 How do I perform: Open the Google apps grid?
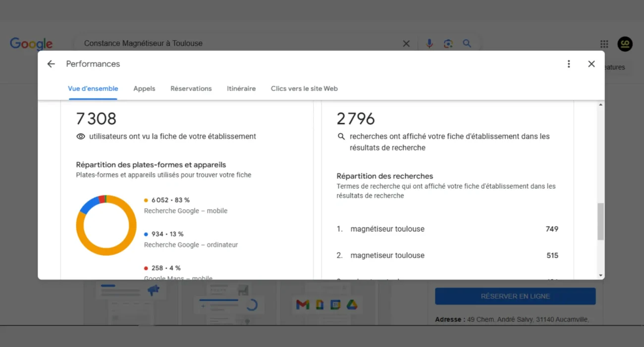[x=603, y=44]
